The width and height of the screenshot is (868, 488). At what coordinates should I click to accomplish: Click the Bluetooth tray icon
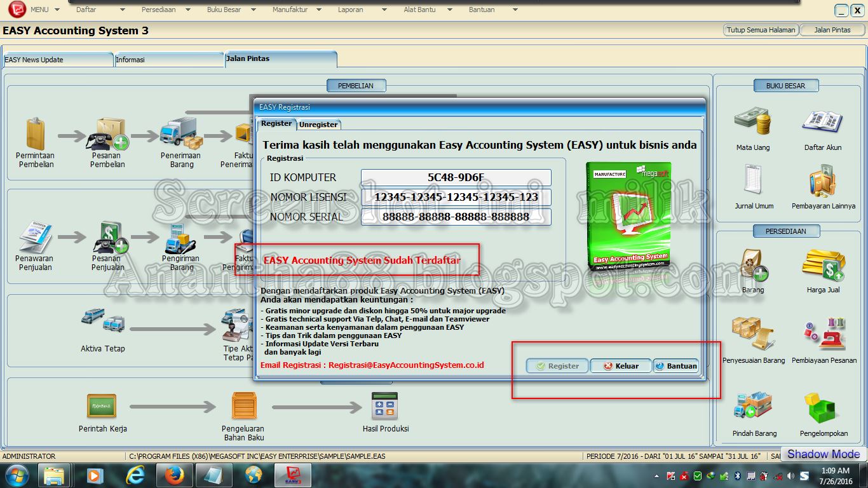click(x=738, y=475)
